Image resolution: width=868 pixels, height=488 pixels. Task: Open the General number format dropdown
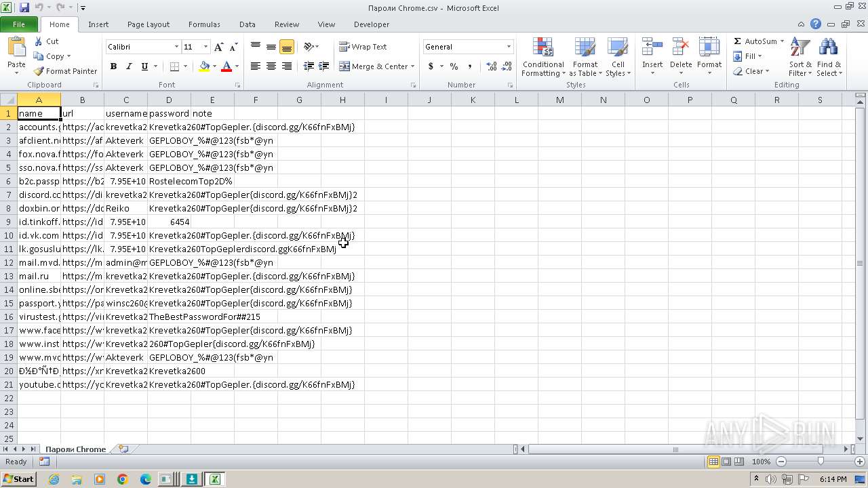509,47
